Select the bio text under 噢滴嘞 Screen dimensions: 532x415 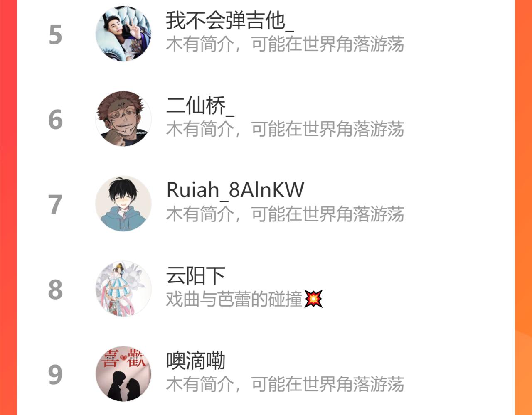point(285,384)
